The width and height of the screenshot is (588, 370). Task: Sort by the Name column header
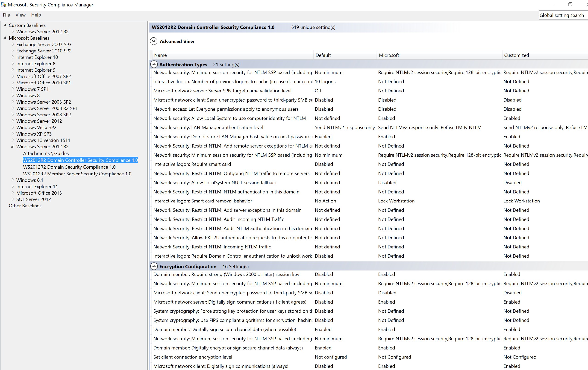pyautogui.click(x=232, y=55)
